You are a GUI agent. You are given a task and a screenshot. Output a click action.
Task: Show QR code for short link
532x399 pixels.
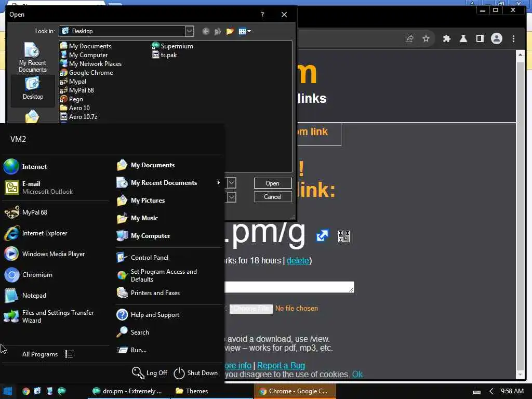click(344, 236)
